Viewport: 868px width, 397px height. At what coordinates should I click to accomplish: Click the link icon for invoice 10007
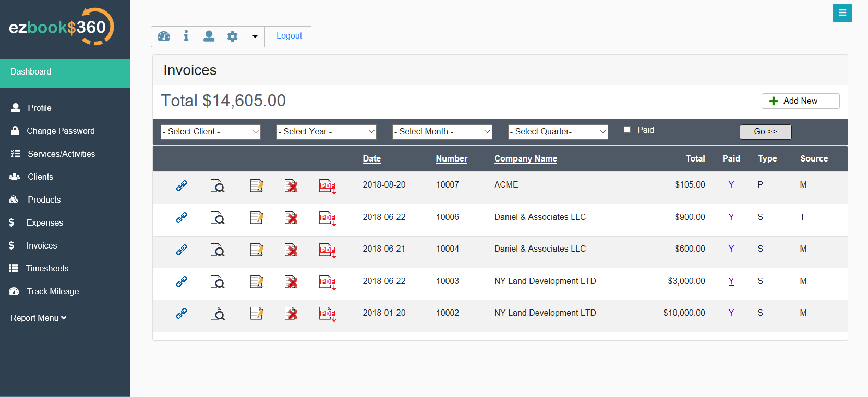click(x=182, y=185)
